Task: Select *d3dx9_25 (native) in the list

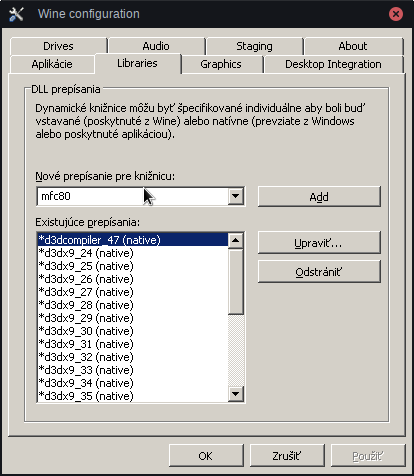Action: pos(133,266)
